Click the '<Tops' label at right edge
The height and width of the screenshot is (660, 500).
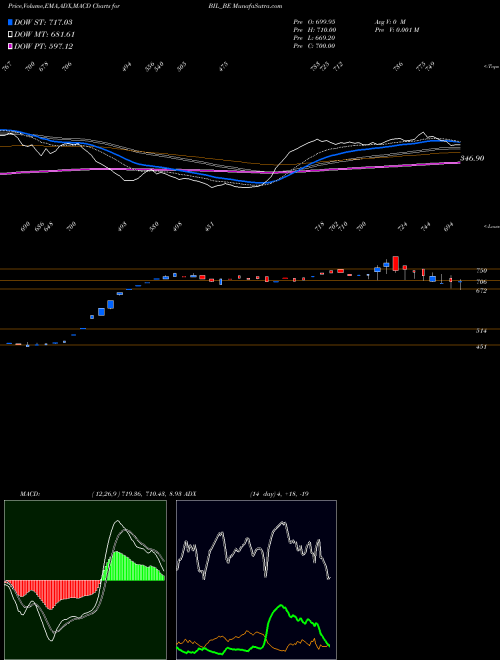pos(491,67)
